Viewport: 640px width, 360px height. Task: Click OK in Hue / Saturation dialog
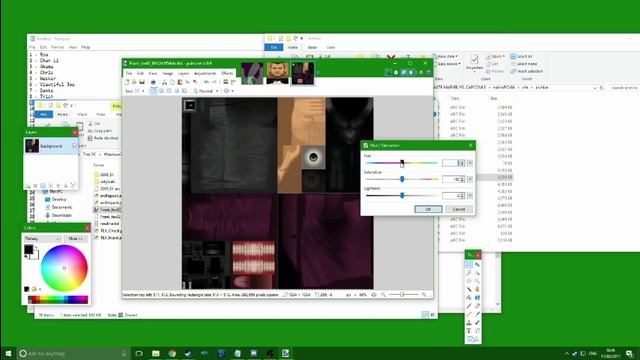point(428,209)
